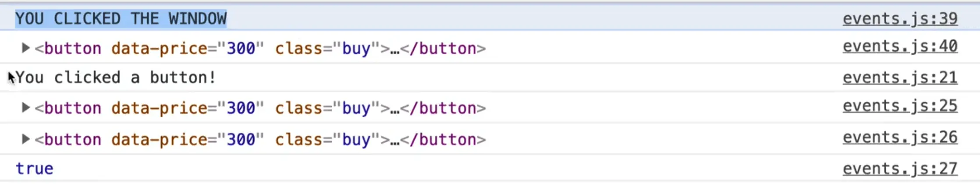980x190 pixels.
Task: Click the opening button tag in events.js:40 row
Action: 68,48
